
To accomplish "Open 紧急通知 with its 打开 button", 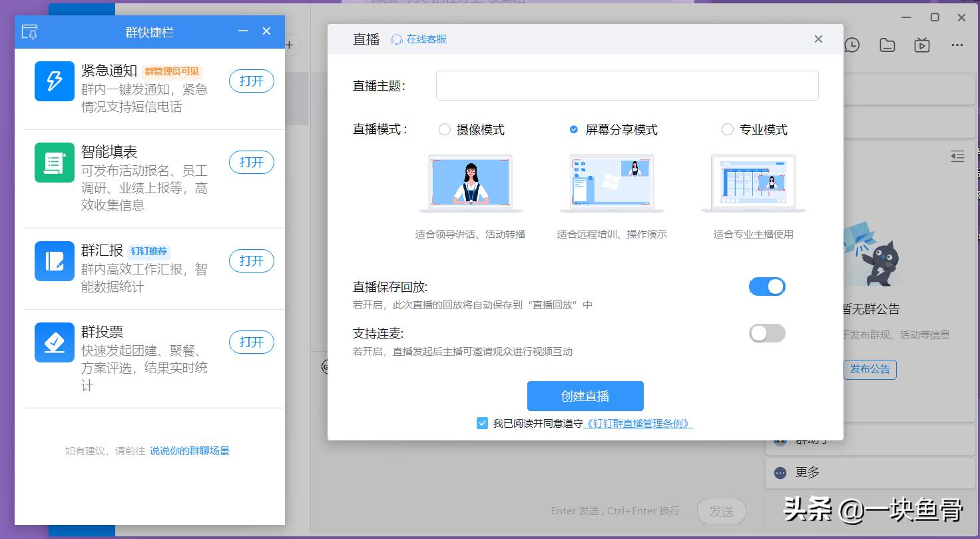I will 252,81.
